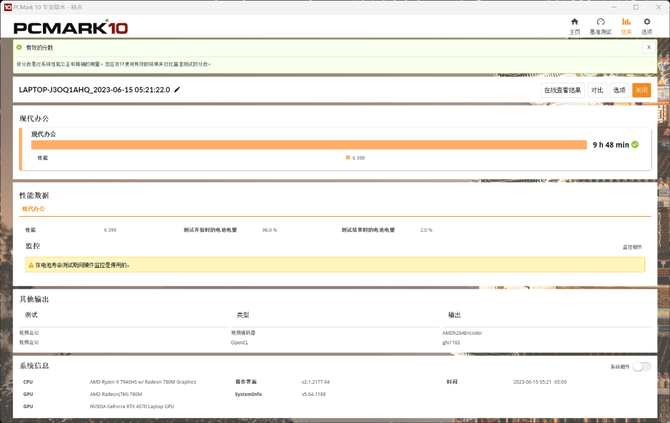Click the 测试 column header in 其他输出
670x423 pixels.
click(31, 315)
